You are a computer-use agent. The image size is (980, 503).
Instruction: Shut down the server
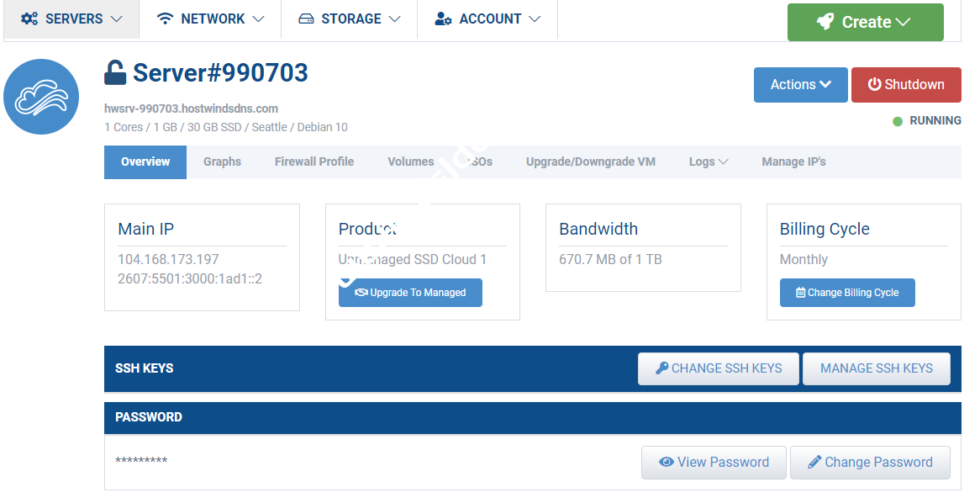coord(905,85)
